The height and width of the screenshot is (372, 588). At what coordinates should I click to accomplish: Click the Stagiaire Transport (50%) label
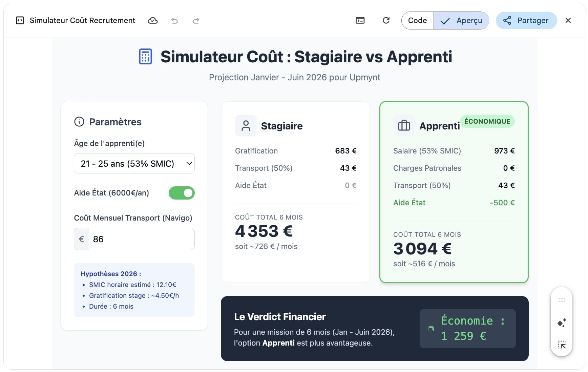[x=264, y=168]
